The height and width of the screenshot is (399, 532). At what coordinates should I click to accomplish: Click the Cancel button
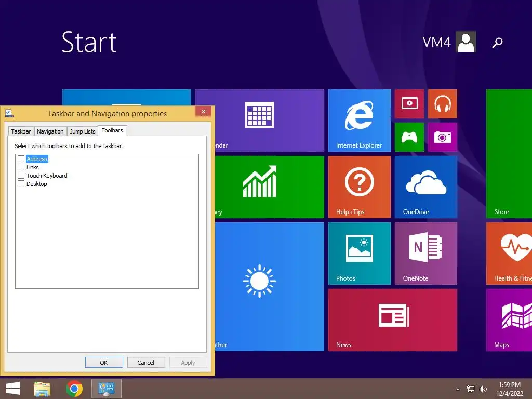coord(146,362)
